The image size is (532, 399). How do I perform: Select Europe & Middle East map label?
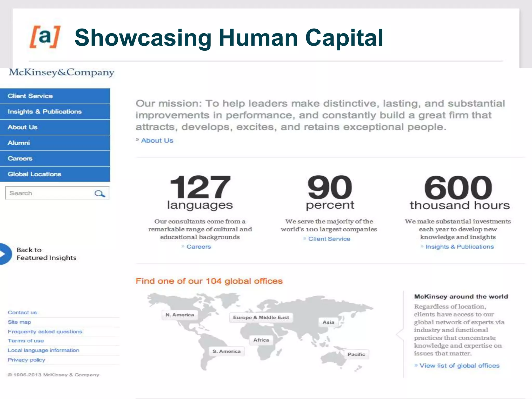pos(261,317)
